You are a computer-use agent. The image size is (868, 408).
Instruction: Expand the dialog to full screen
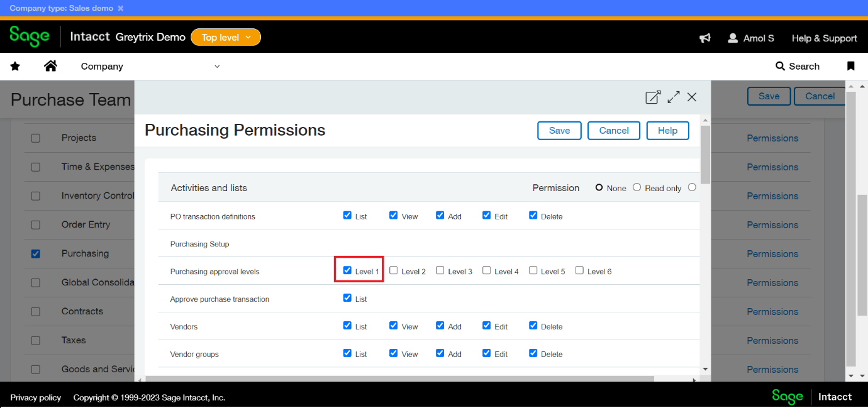pos(674,97)
